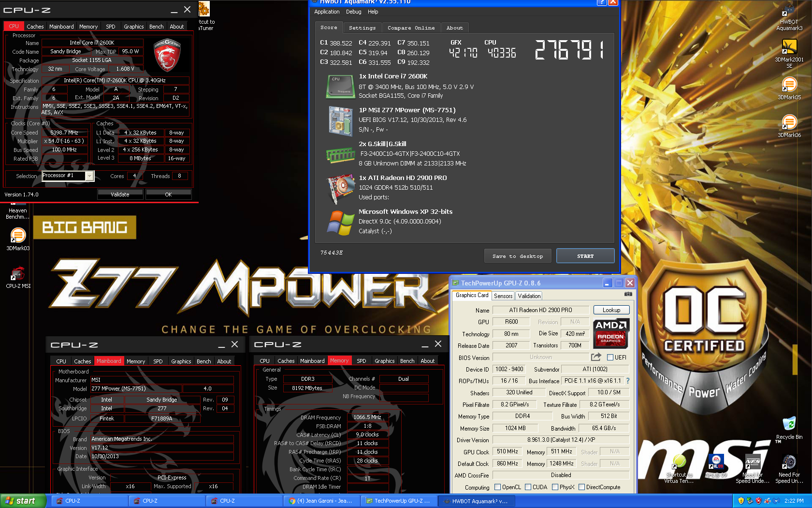Toggle the CUDA checkbox in GPU-Z

[x=528, y=487]
